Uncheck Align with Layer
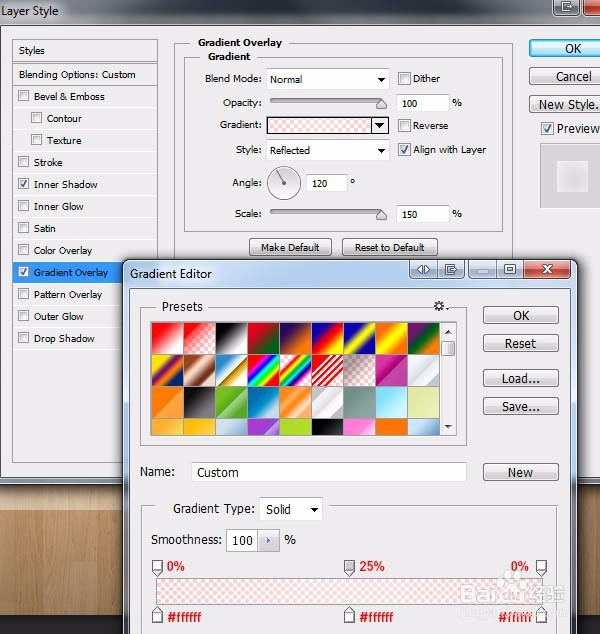600x634 pixels. [404, 149]
